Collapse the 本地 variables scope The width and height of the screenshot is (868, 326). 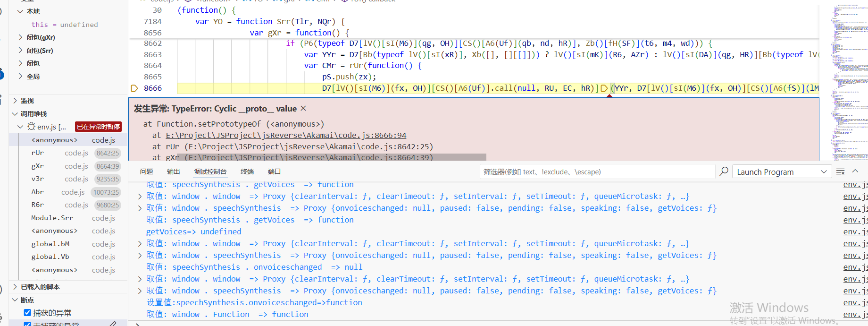pos(20,11)
